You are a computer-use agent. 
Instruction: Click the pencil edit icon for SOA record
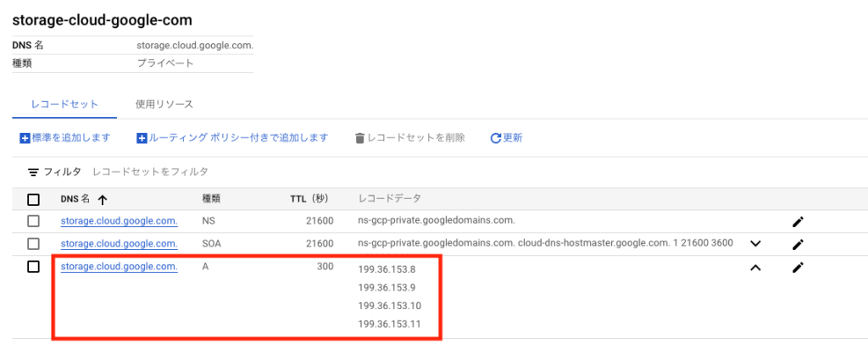(x=797, y=244)
